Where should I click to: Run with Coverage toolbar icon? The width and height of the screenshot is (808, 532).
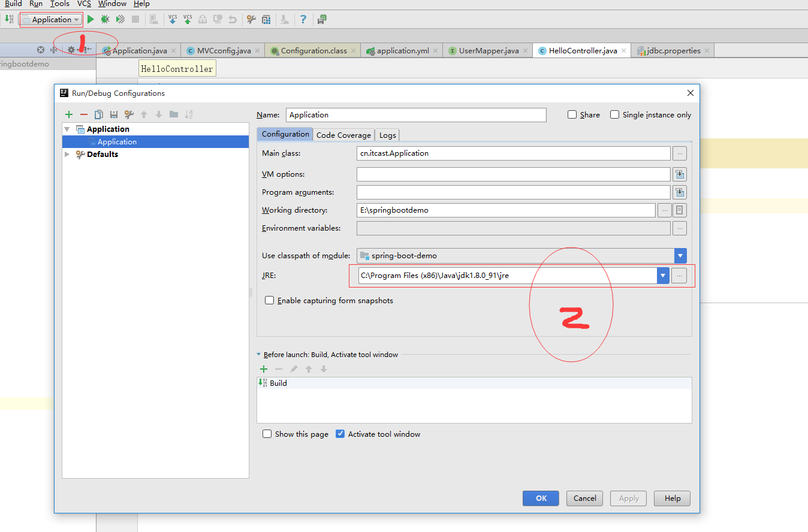coord(120,19)
